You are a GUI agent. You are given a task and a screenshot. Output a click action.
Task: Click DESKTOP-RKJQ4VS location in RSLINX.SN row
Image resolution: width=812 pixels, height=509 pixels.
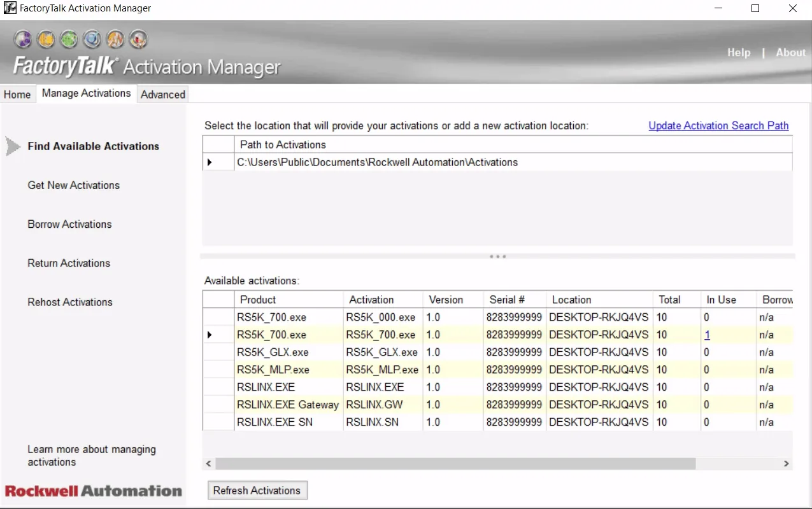tap(599, 422)
